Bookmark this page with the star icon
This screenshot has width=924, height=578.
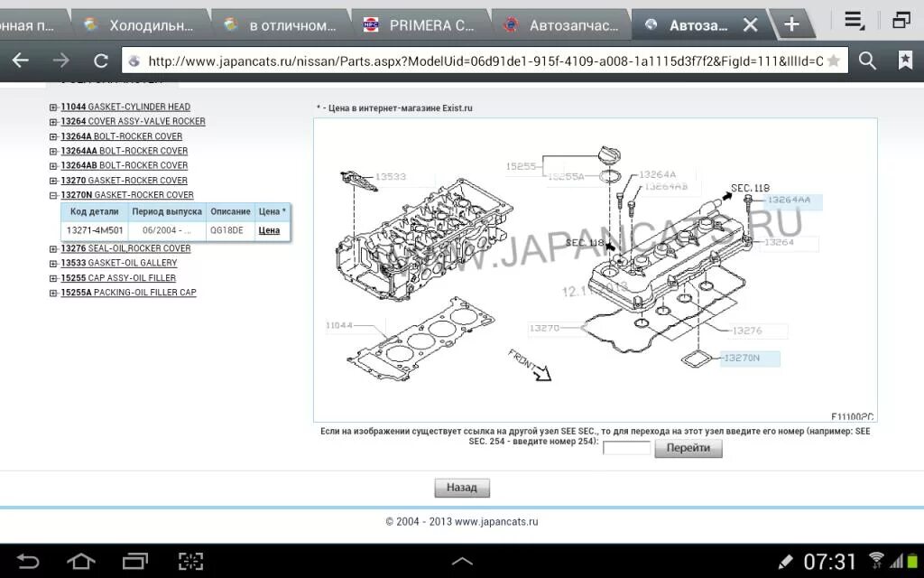pyautogui.click(x=833, y=61)
